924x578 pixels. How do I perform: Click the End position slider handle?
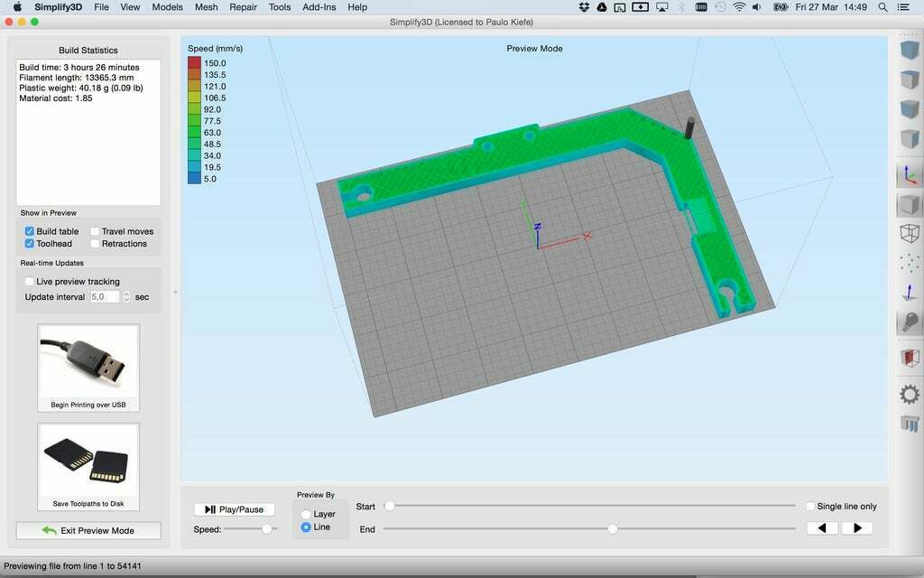click(613, 529)
